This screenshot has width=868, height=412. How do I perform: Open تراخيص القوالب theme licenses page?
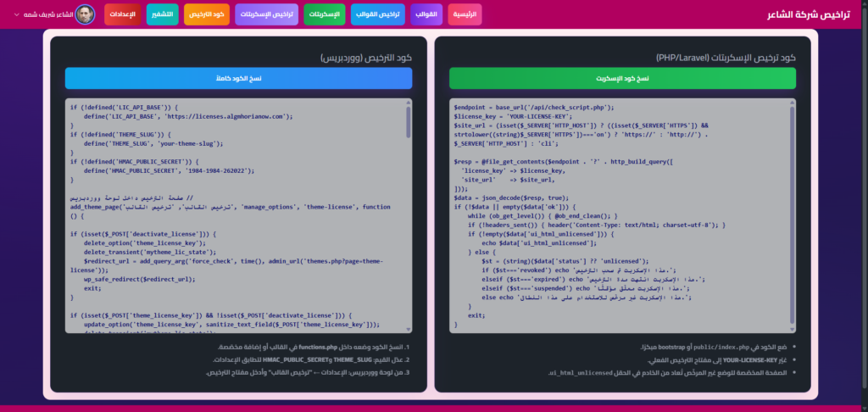click(373, 14)
